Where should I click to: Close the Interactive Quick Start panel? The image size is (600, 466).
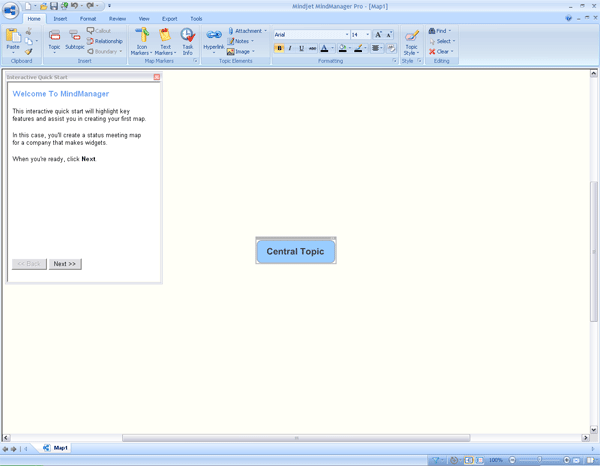pyautogui.click(x=157, y=77)
